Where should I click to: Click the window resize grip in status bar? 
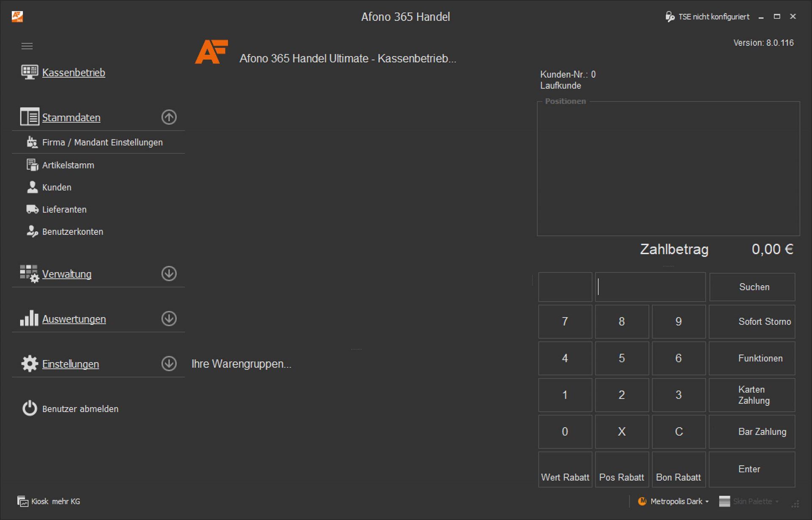[796, 504]
